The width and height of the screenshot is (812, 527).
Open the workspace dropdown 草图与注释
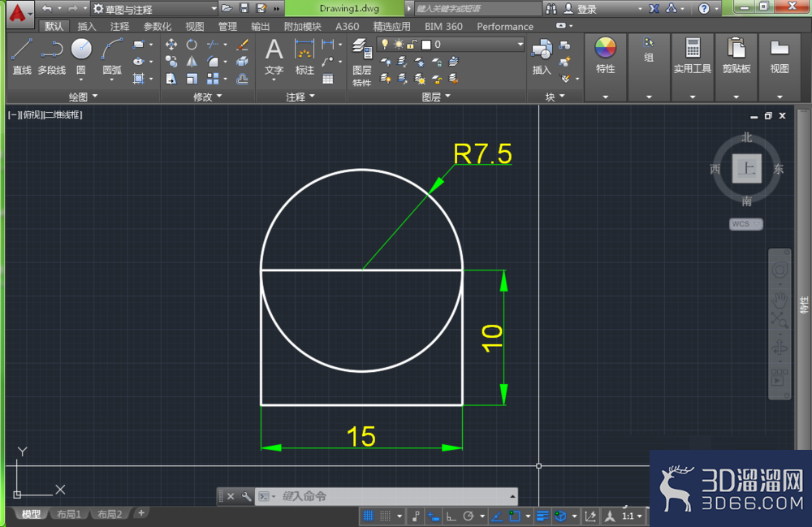tap(154, 9)
